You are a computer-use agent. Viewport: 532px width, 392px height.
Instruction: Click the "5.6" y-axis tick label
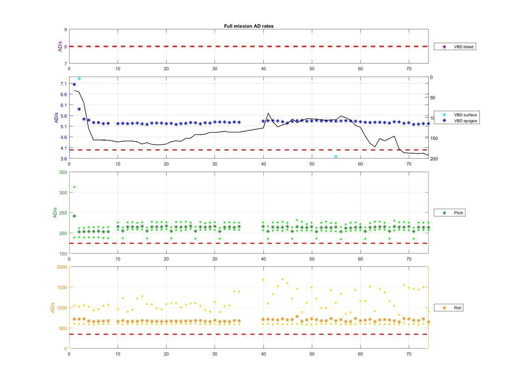(x=64, y=116)
